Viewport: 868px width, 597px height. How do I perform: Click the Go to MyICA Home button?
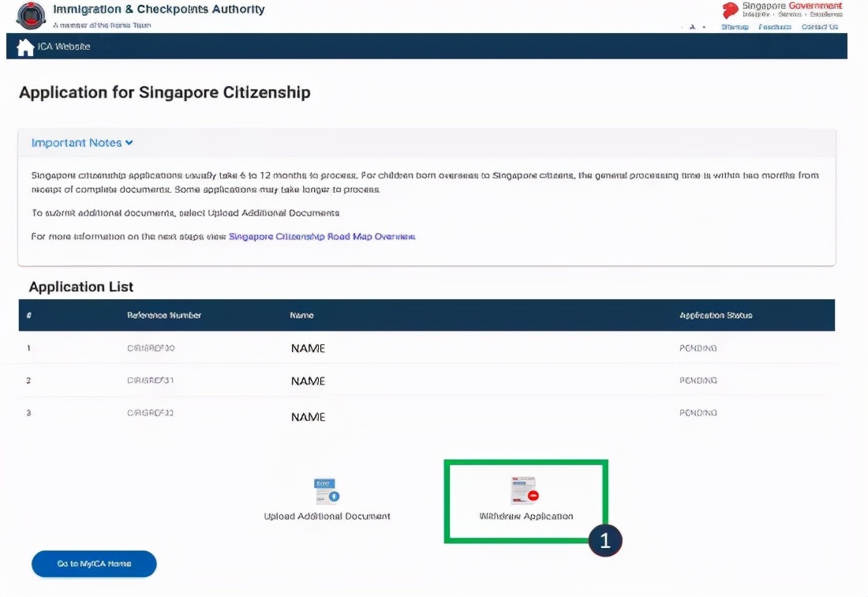(94, 564)
